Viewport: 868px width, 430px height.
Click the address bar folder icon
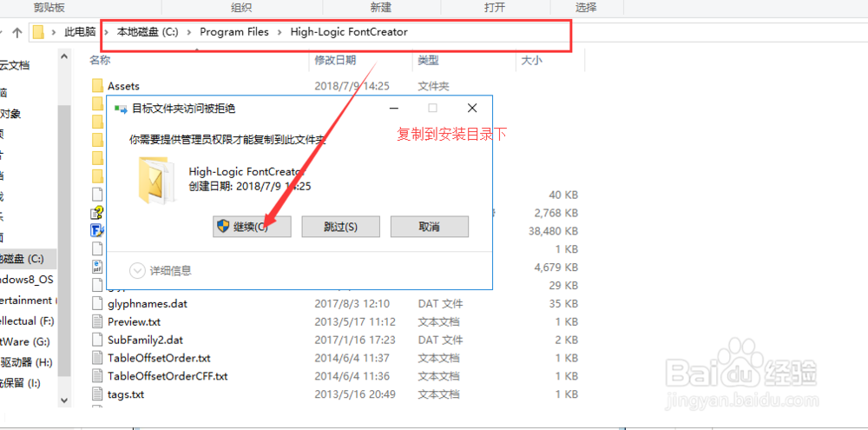[x=38, y=32]
